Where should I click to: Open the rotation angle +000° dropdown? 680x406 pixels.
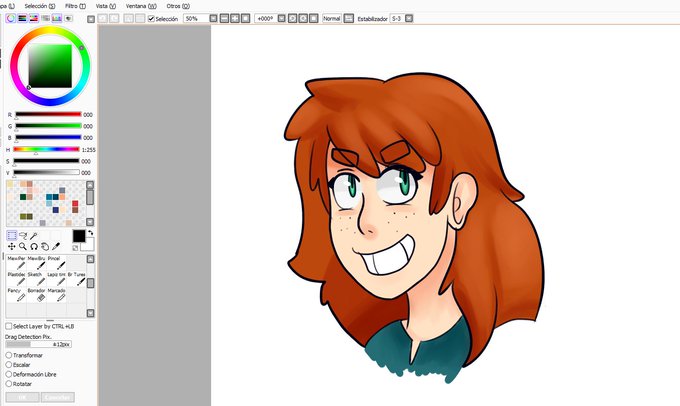click(281, 18)
